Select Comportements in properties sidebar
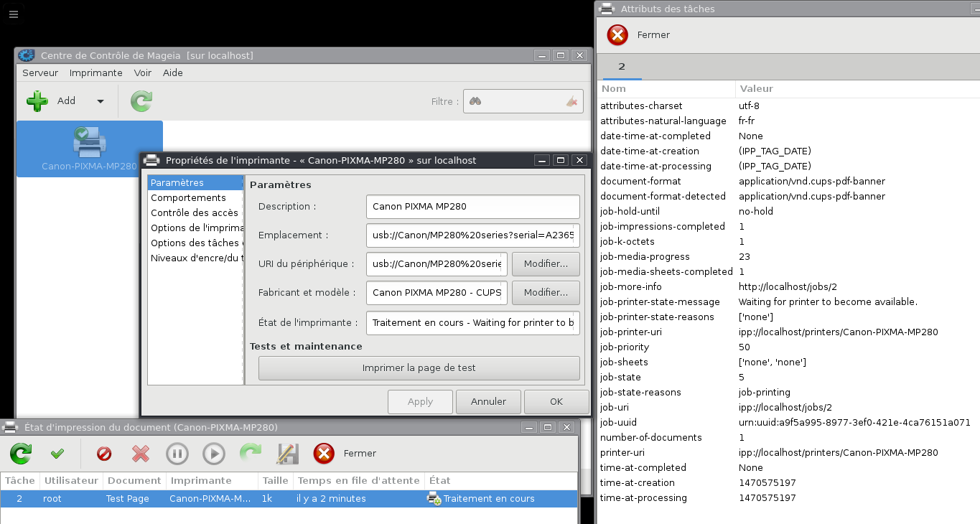 [x=195, y=197]
